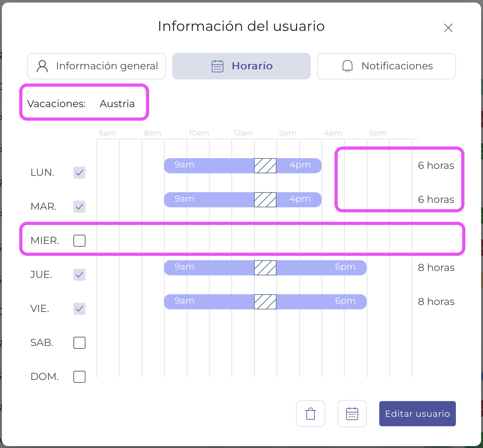Close the user information dialog
This screenshot has height=448, width=483.
(x=448, y=28)
